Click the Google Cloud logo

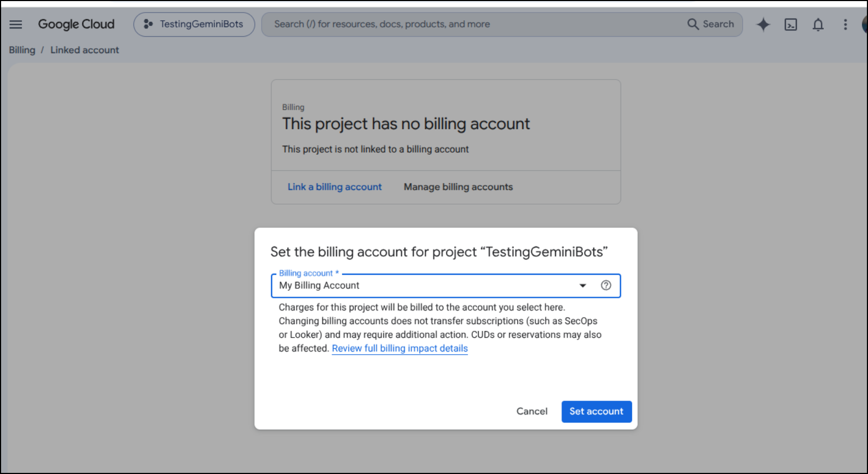[x=76, y=24]
